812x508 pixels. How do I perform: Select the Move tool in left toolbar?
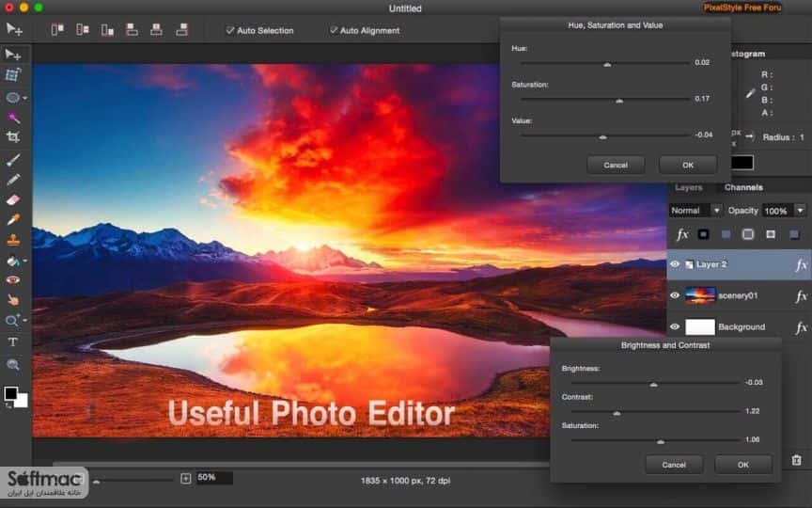click(12, 55)
